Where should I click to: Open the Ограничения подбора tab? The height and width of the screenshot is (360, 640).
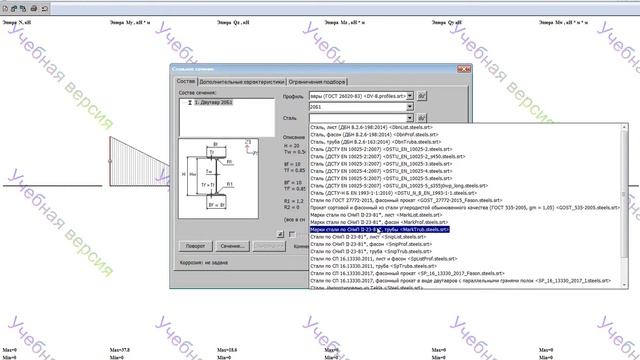point(317,82)
